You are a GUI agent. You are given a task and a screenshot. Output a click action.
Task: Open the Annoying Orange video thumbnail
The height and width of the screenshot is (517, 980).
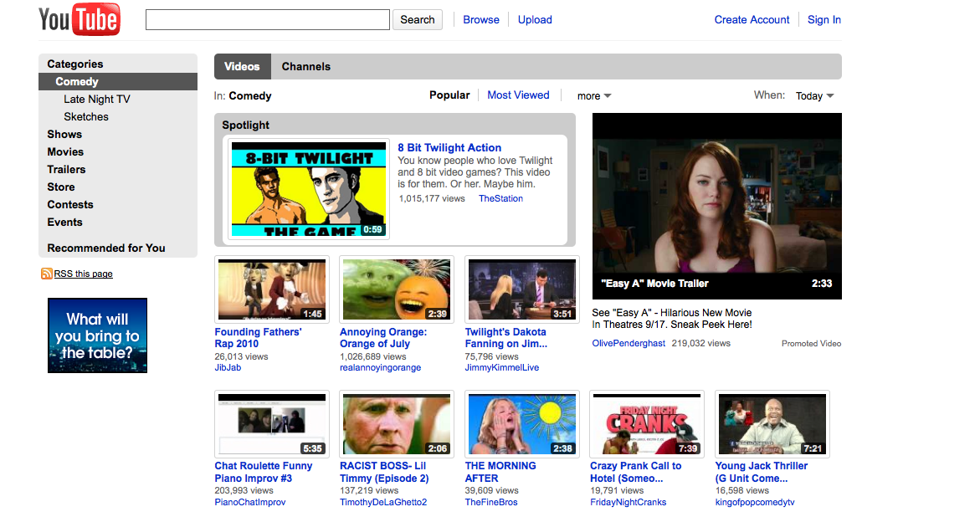[x=396, y=289]
